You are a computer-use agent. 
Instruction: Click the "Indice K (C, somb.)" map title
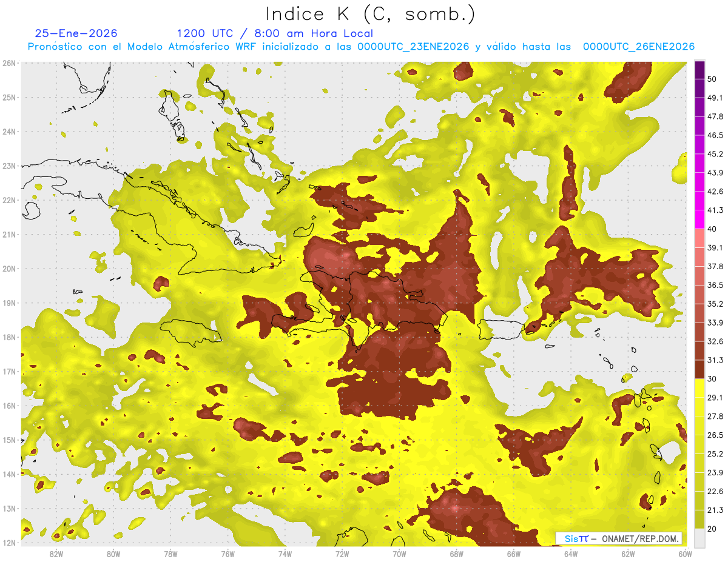370,13
